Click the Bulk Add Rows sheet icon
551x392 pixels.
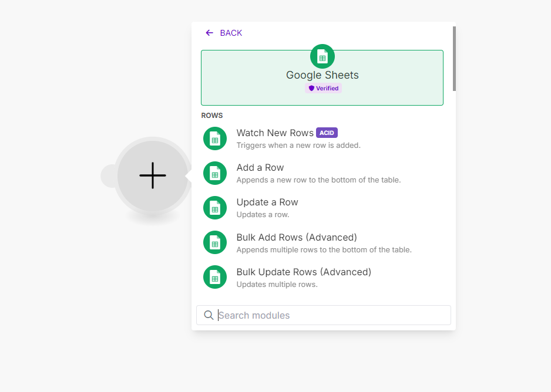215,242
